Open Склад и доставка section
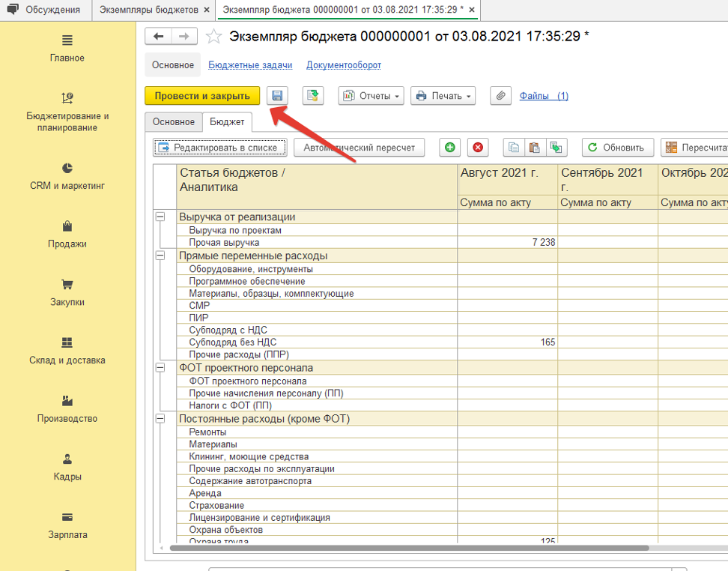Viewport: 728px width, 571px height. point(67,351)
